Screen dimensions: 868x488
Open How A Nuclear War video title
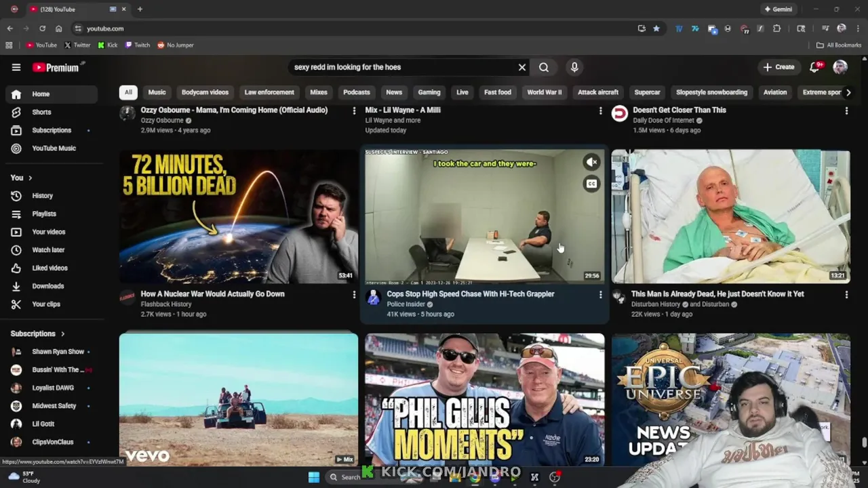(212, 294)
